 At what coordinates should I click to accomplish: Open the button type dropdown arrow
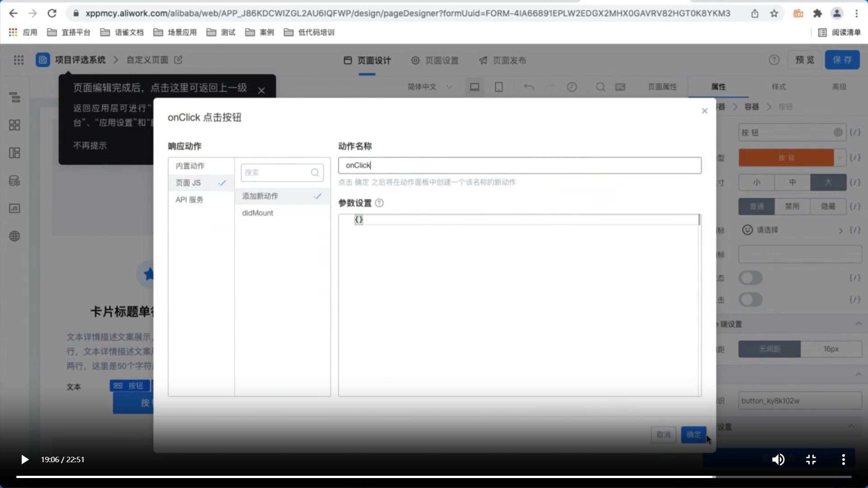click(x=840, y=158)
